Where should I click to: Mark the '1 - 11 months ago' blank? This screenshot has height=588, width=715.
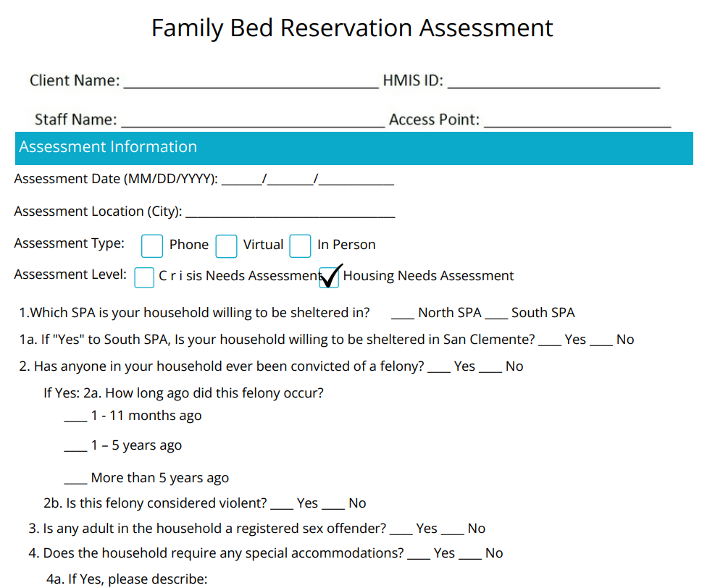75,416
